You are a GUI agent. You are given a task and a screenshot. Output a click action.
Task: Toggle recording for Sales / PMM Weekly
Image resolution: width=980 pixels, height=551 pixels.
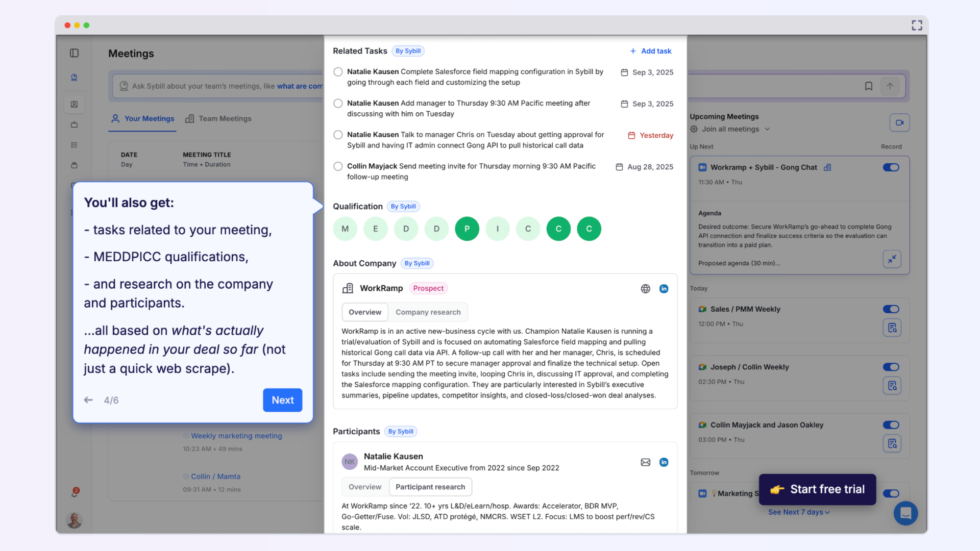pyautogui.click(x=891, y=309)
